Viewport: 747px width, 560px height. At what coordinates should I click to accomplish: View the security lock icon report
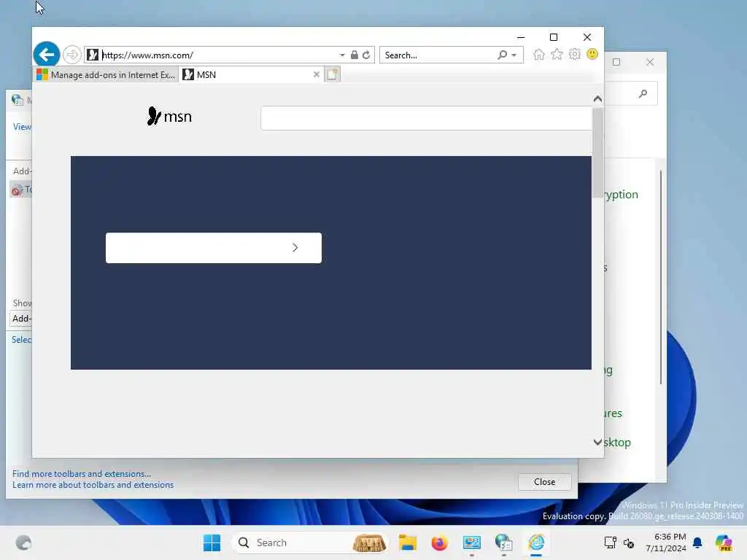[354, 55]
